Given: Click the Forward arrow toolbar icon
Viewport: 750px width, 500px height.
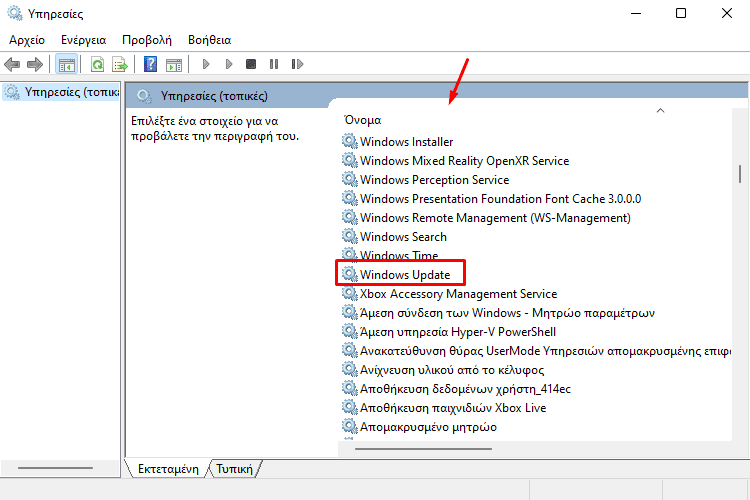Looking at the screenshot, I should [x=34, y=64].
